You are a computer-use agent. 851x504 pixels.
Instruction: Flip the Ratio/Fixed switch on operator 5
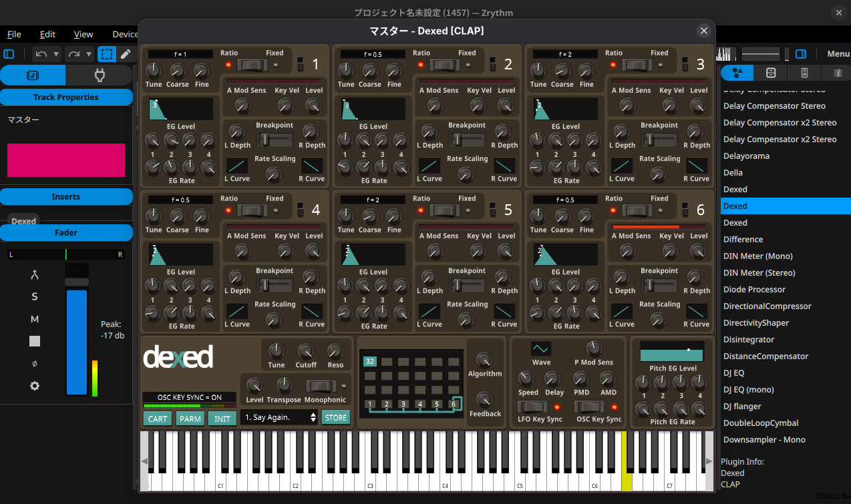[445, 210]
